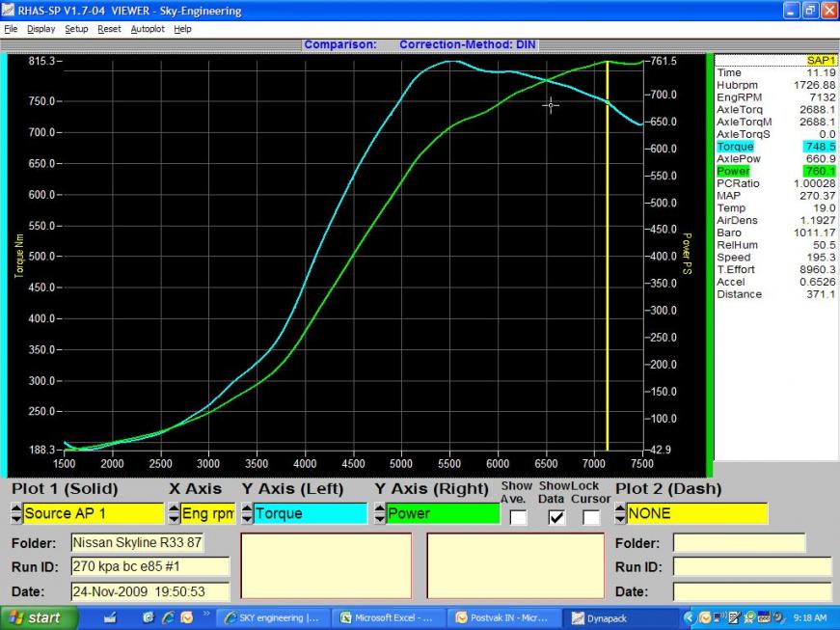The height and width of the screenshot is (630, 840).
Task: Launch Internet Explorer from quick launch
Action: pyautogui.click(x=166, y=617)
